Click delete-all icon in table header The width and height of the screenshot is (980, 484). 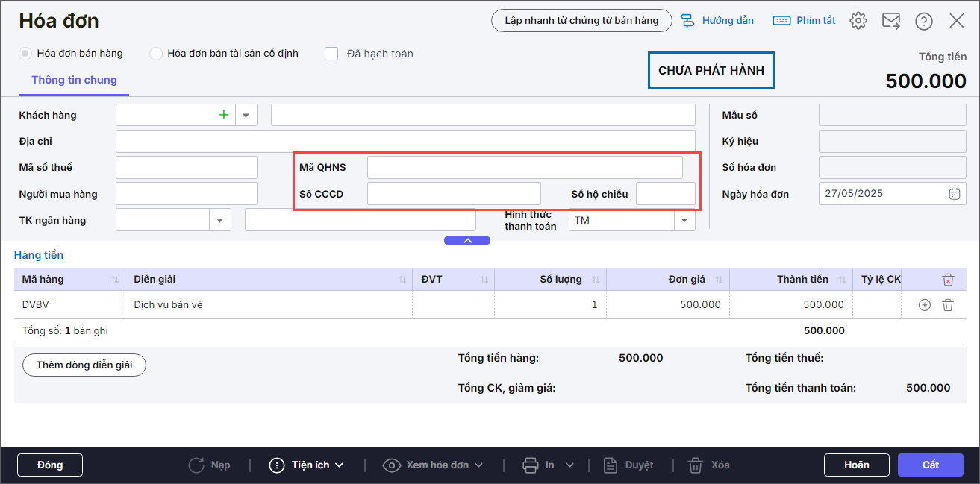[948, 280]
